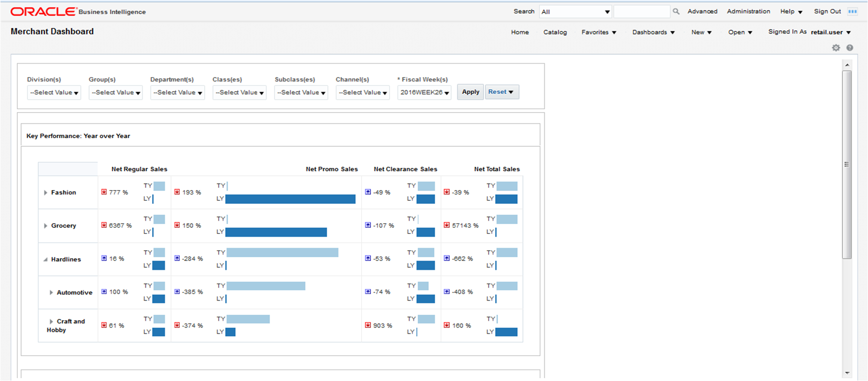Screen dimensions: 868x381
Task: Click Hardlines -53 % clearance indicator icon
Action: coord(368,258)
